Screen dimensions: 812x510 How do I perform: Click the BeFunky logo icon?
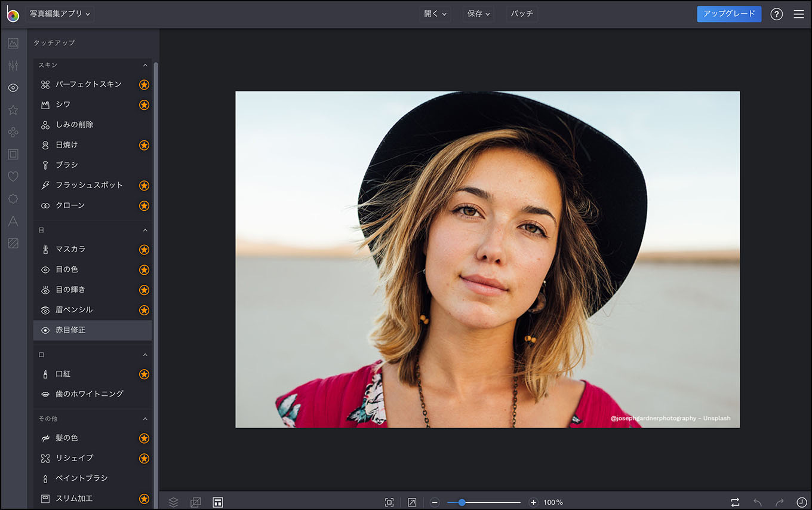pyautogui.click(x=13, y=14)
